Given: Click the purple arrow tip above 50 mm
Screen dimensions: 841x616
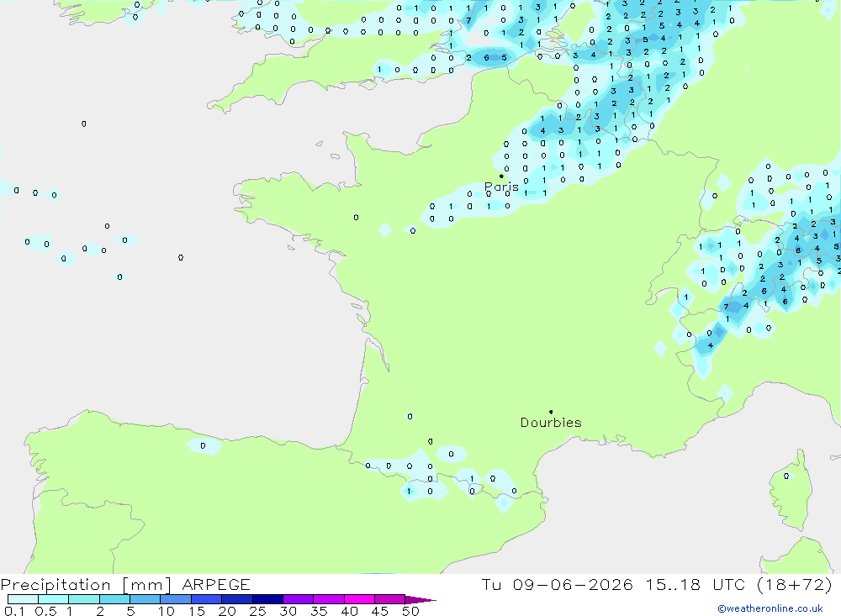Looking at the screenshot, I should click(x=420, y=599).
